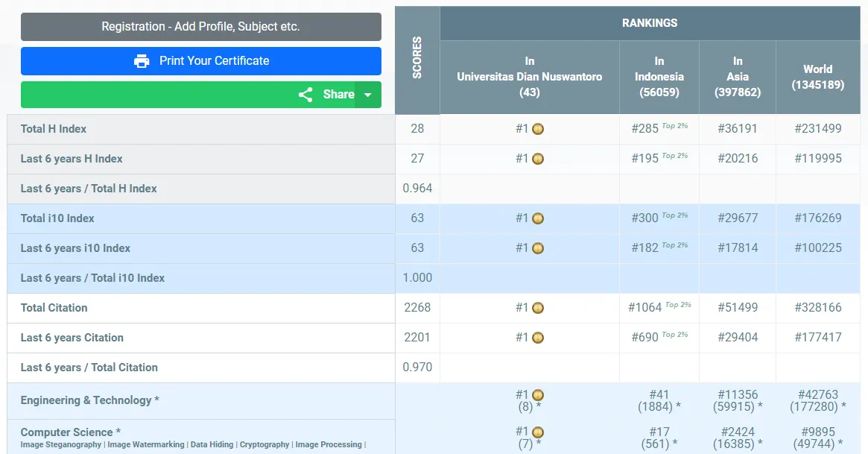Click the gold medal in Last 6 years i10 Index row
Image resolution: width=868 pixels, height=454 pixels.
[x=538, y=248]
